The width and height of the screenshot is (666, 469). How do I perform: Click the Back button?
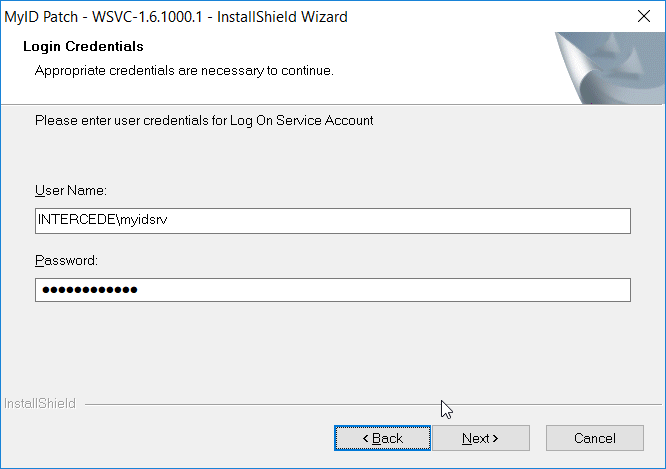(x=382, y=438)
